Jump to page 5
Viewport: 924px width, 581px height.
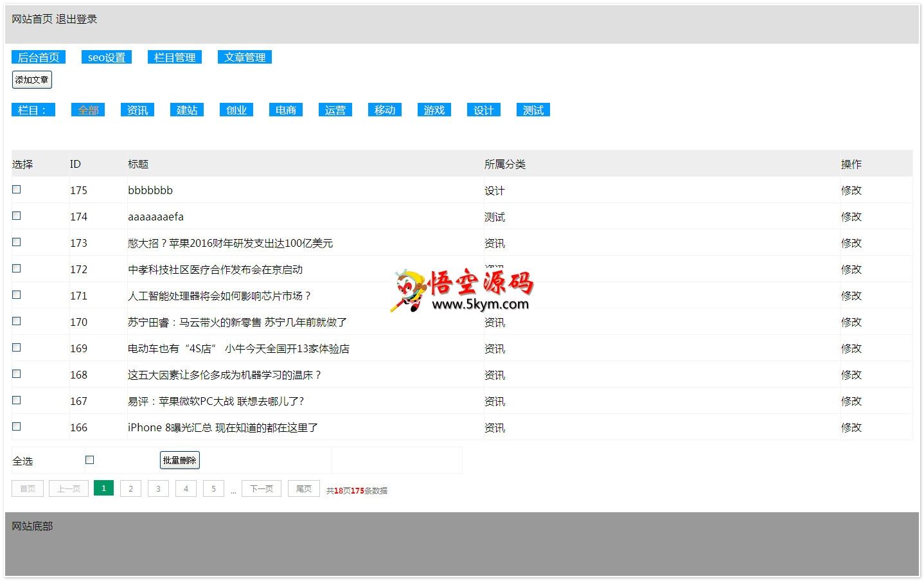tap(213, 488)
